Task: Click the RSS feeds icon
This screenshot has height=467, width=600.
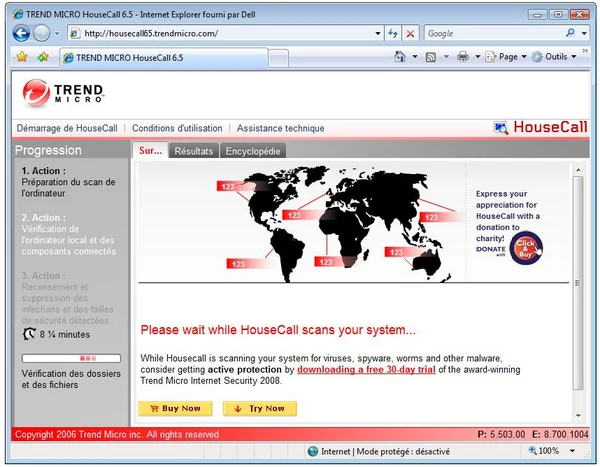Action: (x=431, y=57)
